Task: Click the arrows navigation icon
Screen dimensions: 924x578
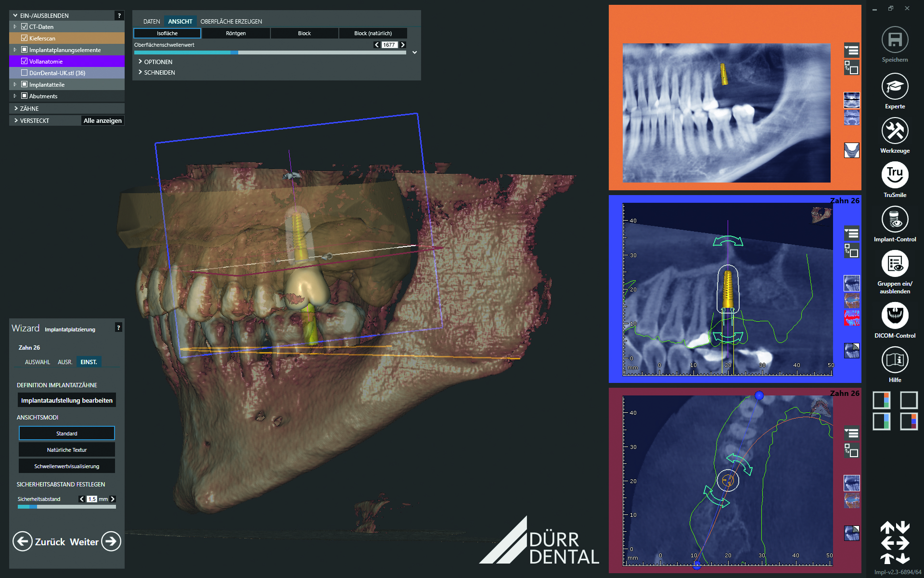Action: point(895,543)
